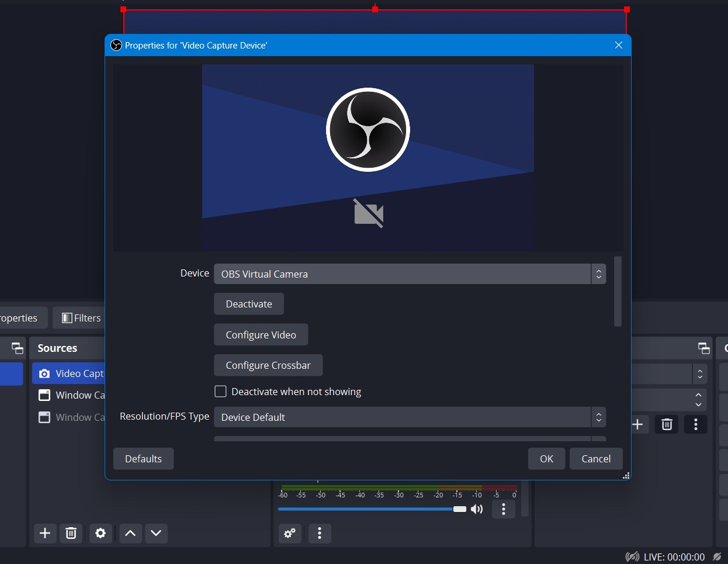Click the volume slider in the audio mixer
Image resolution: width=728 pixels, height=564 pixels.
[368, 509]
